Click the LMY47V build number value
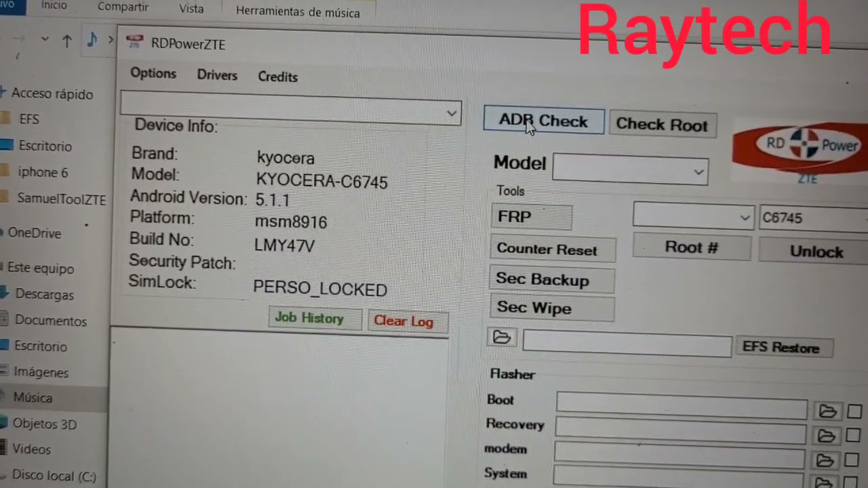Image resolution: width=868 pixels, height=488 pixels. 284,245
